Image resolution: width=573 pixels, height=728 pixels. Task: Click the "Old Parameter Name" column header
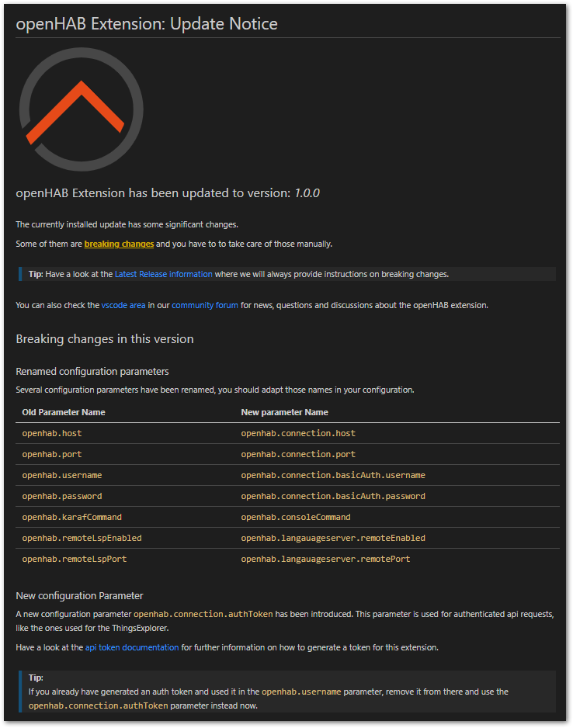(64, 412)
